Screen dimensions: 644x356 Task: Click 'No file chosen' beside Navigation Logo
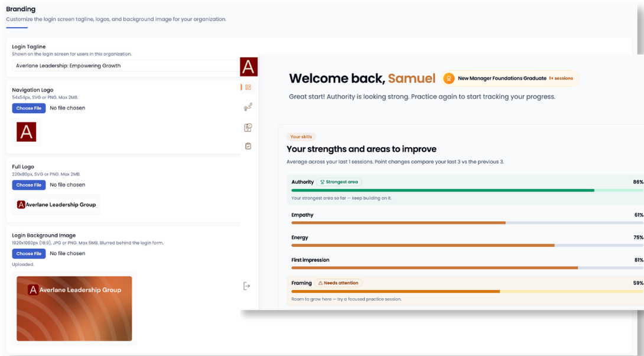click(x=67, y=108)
